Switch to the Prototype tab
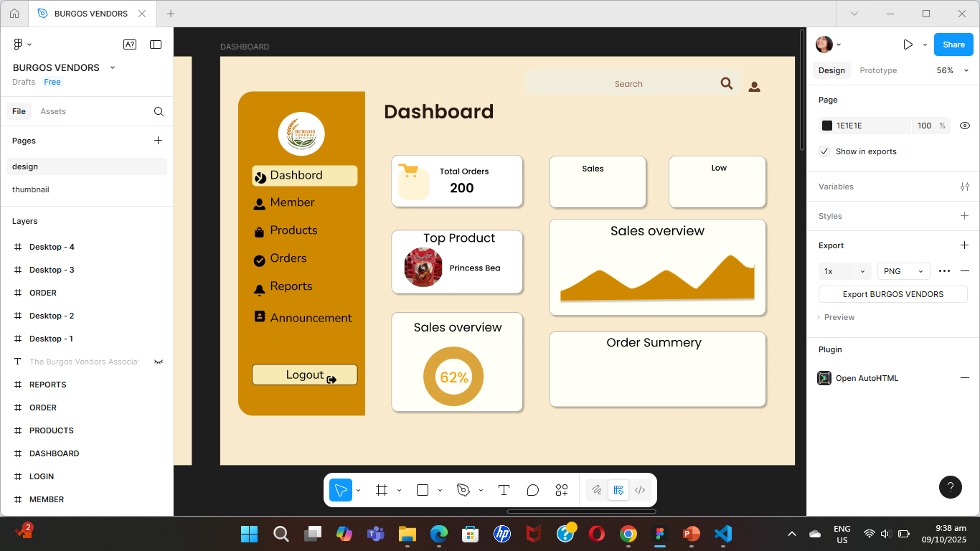Image resolution: width=980 pixels, height=551 pixels. pyautogui.click(x=878, y=70)
